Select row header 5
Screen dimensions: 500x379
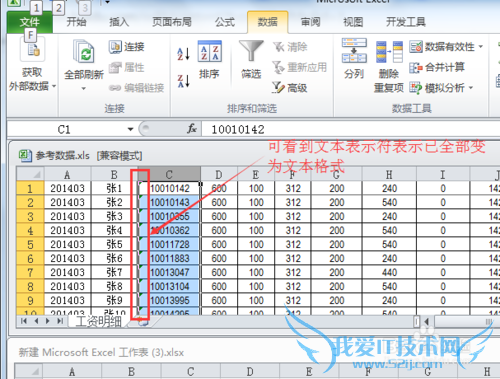click(30, 245)
